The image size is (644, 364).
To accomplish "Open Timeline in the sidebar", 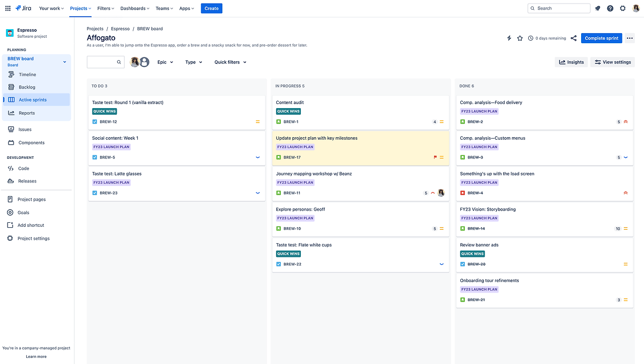I will coord(36,74).
